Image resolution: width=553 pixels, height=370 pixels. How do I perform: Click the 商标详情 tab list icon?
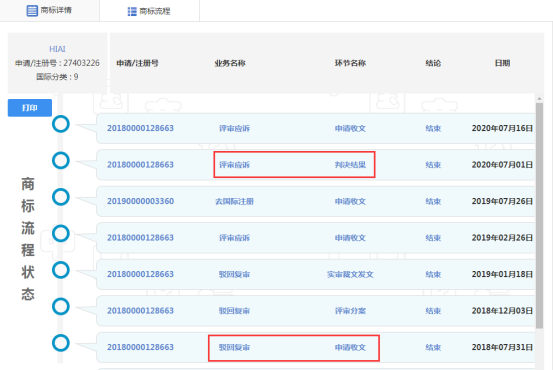point(32,11)
